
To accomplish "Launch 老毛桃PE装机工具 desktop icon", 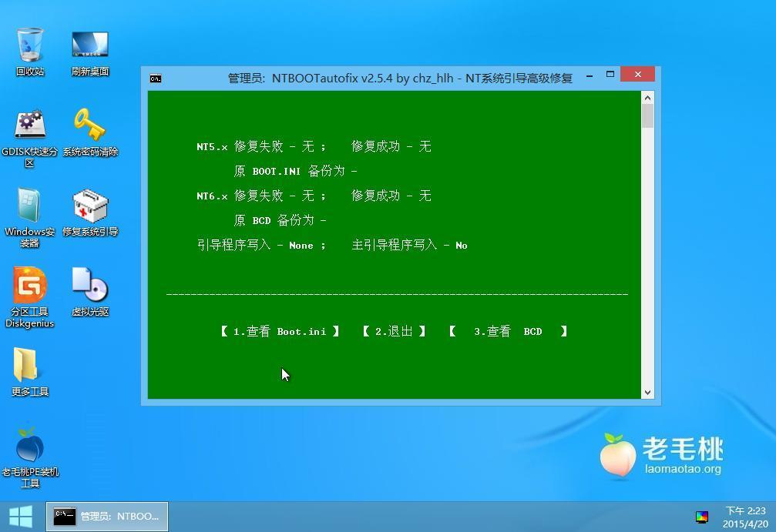I will 30,458.
